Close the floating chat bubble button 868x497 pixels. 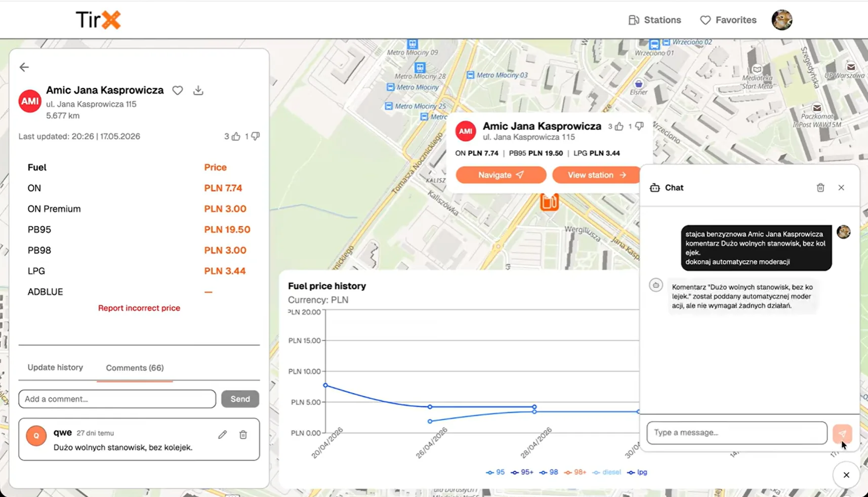click(846, 475)
